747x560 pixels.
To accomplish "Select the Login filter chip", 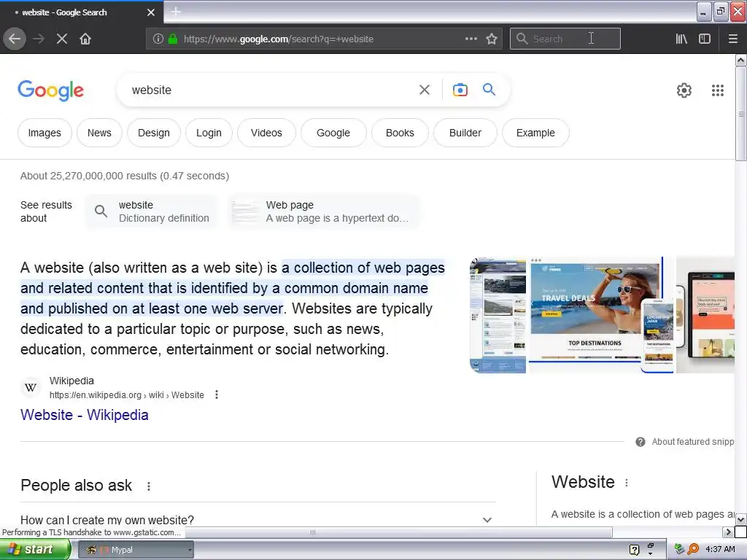I will point(209,133).
